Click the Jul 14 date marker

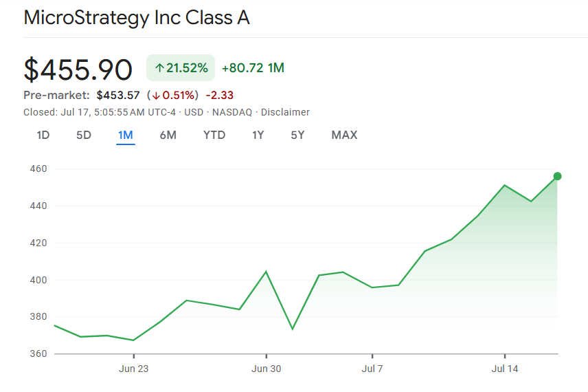tap(504, 369)
